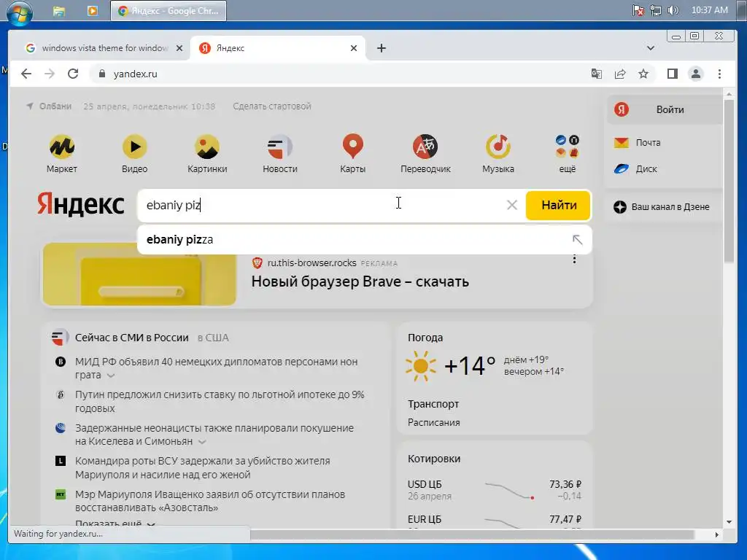Toggle Chrome side panel

click(672, 74)
